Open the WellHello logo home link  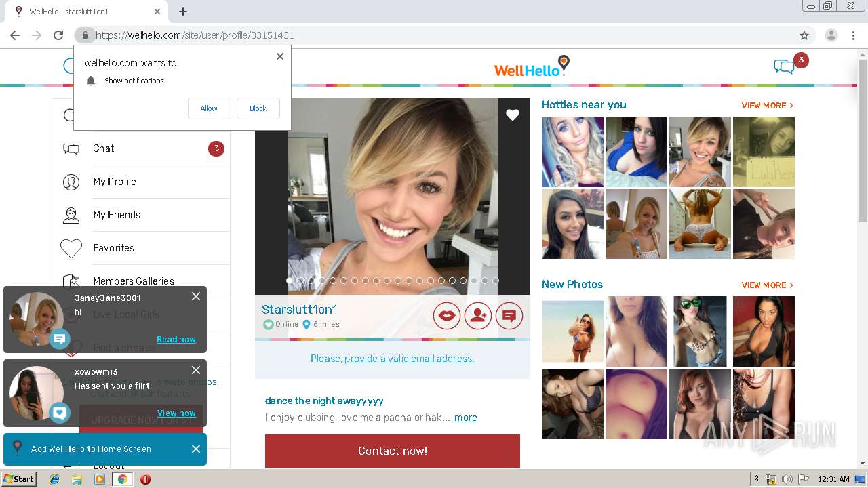click(x=532, y=66)
